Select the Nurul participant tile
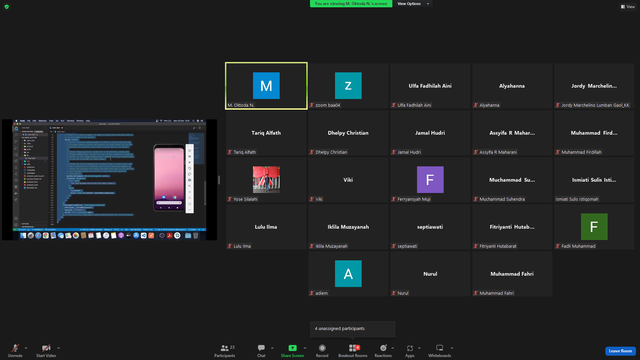The height and width of the screenshot is (360, 640). [430, 273]
